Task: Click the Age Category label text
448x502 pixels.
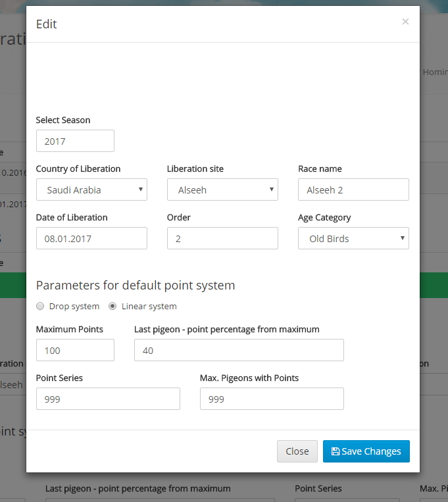Action: pos(324,217)
